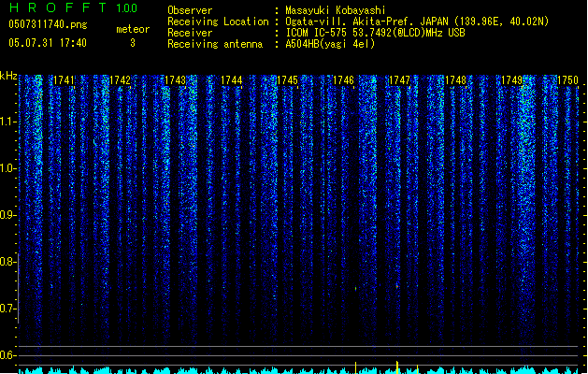Click the meteor count label
This screenshot has width=588, height=374.
coord(133,29)
